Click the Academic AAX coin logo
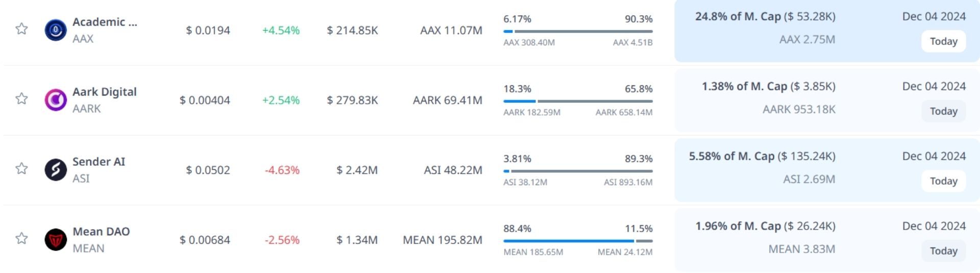Screen dimensions: 980x273 56,30
